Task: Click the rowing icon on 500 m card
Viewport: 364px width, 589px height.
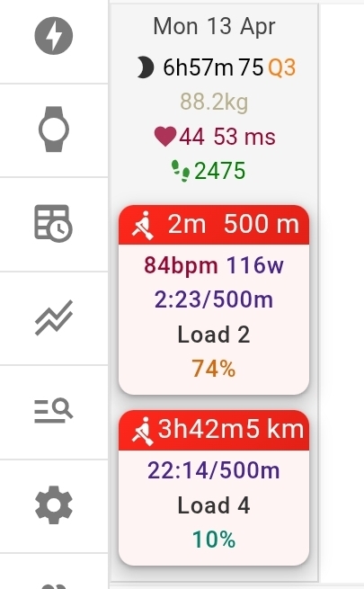Action: point(143,225)
